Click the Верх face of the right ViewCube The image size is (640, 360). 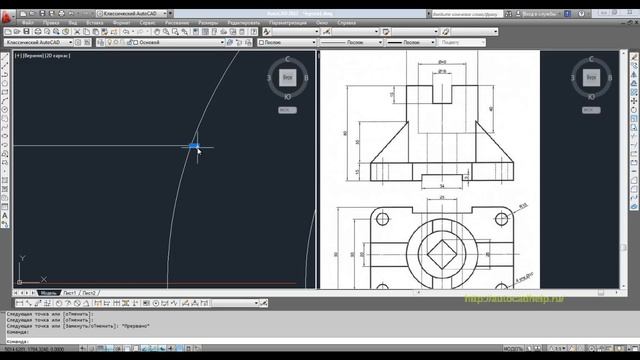pyautogui.click(x=591, y=77)
